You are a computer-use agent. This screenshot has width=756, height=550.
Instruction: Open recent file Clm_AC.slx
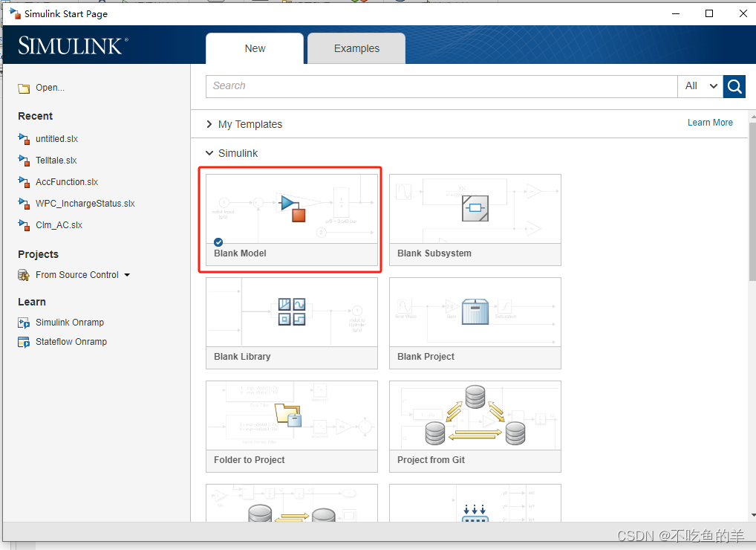click(59, 224)
